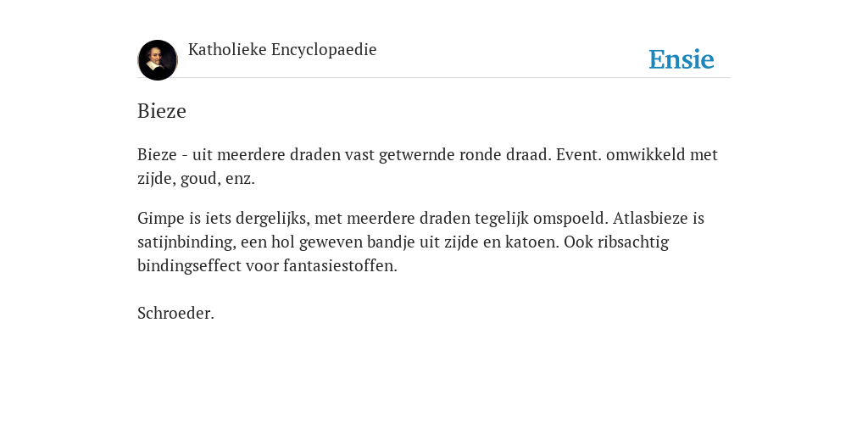This screenshot has width=868, height=434.
Task: Open the Katholieke Encyclopaedie source link
Action: coord(282,49)
